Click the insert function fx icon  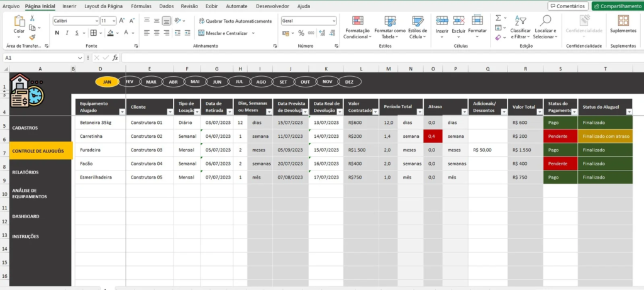[x=114, y=58]
